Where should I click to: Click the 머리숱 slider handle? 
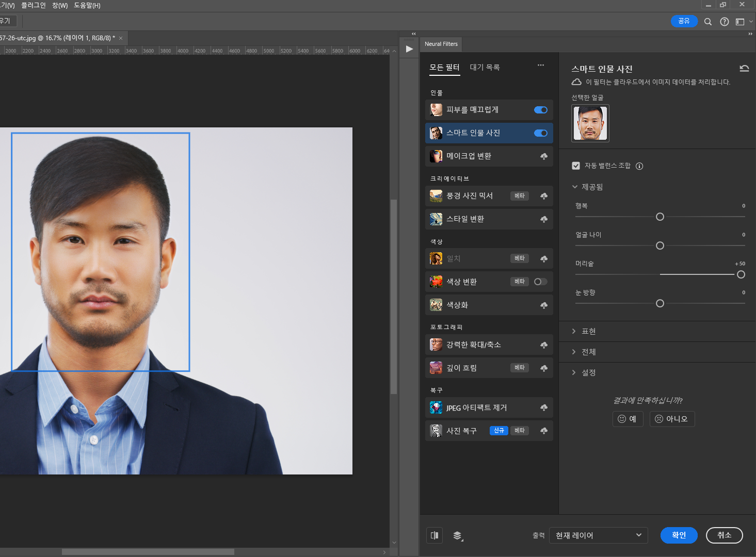pyautogui.click(x=741, y=274)
